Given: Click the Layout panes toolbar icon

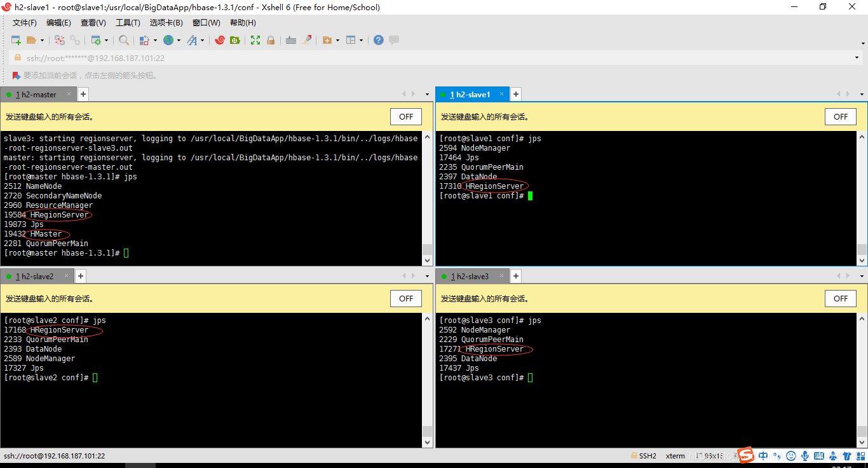Looking at the screenshot, I should pos(351,40).
